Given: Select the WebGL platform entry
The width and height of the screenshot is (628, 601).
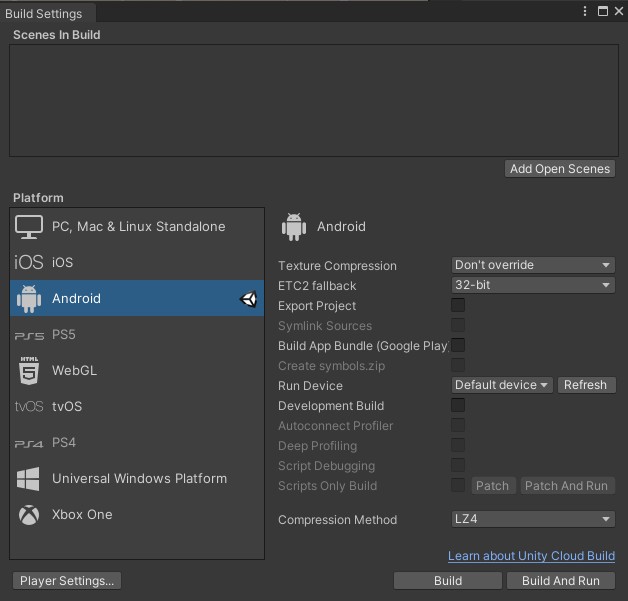Looking at the screenshot, I should point(137,370).
